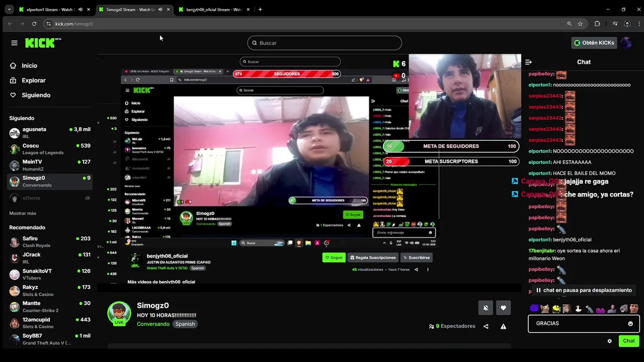The height and width of the screenshot is (362, 644).
Task: Open SoyBB7's recommended channel
Action: coord(49,339)
